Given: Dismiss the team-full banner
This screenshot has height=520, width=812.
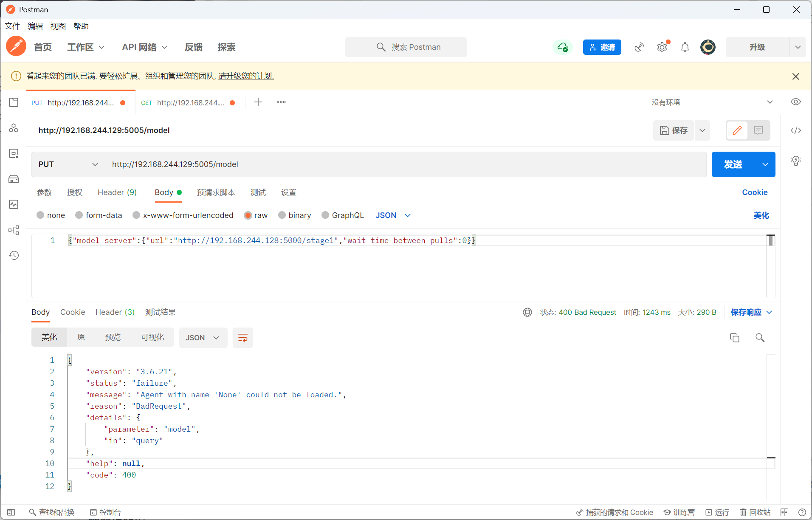Looking at the screenshot, I should pos(796,76).
